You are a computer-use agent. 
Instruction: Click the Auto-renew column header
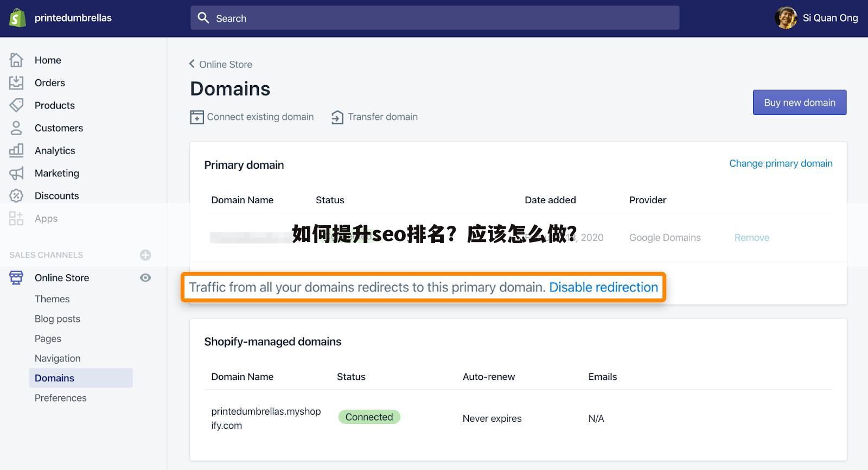coord(489,377)
